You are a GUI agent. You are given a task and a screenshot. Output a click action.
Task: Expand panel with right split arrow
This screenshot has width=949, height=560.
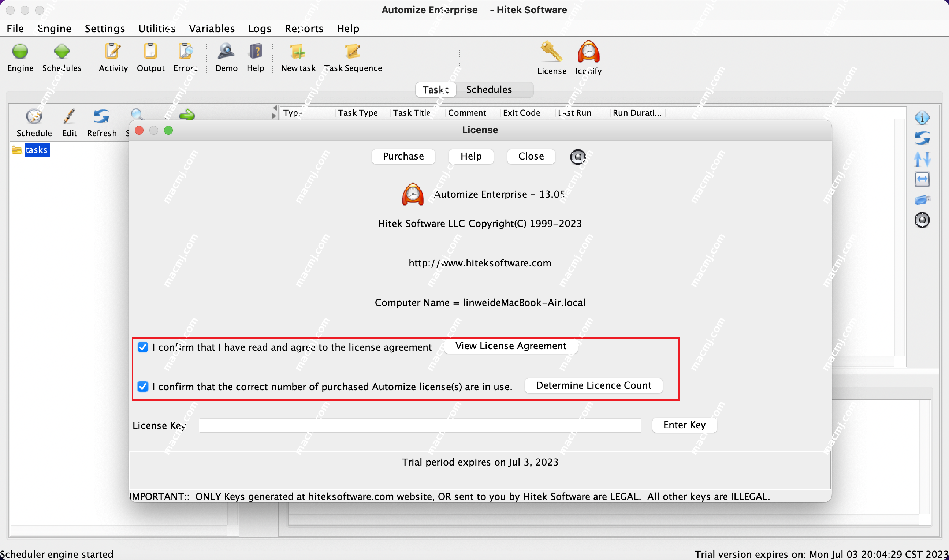275,116
